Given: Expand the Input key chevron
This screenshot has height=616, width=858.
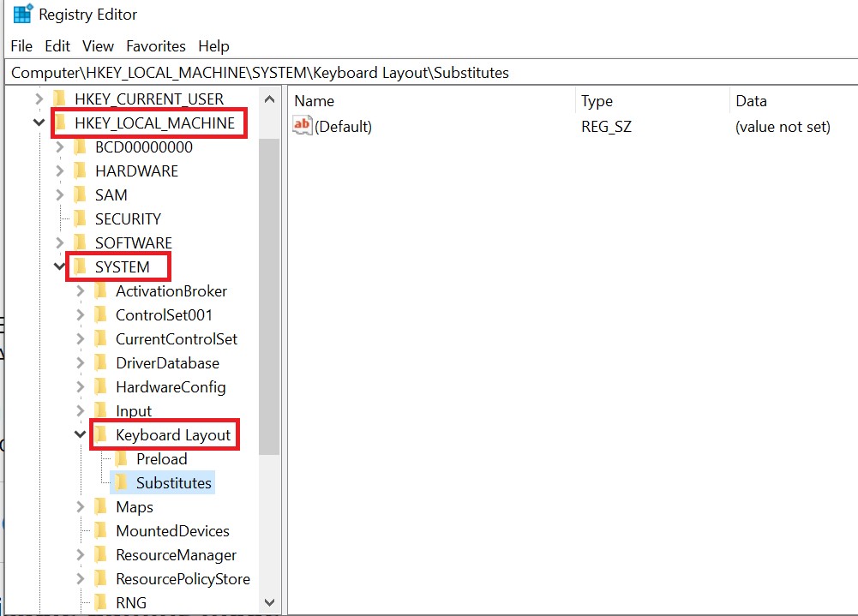Looking at the screenshot, I should pos(81,411).
